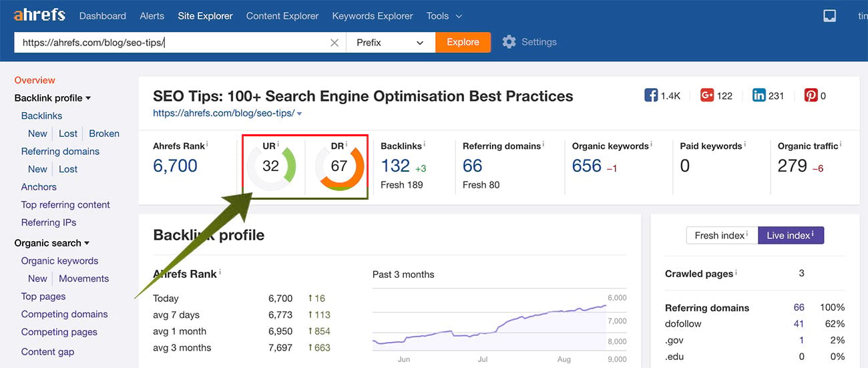Screen dimensions: 868x368
Task: Open Top pages in sidebar
Action: pos(43,297)
